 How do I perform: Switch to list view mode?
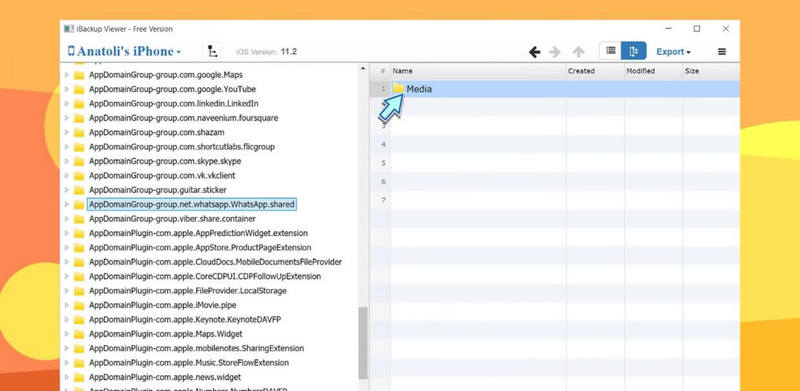coord(610,51)
